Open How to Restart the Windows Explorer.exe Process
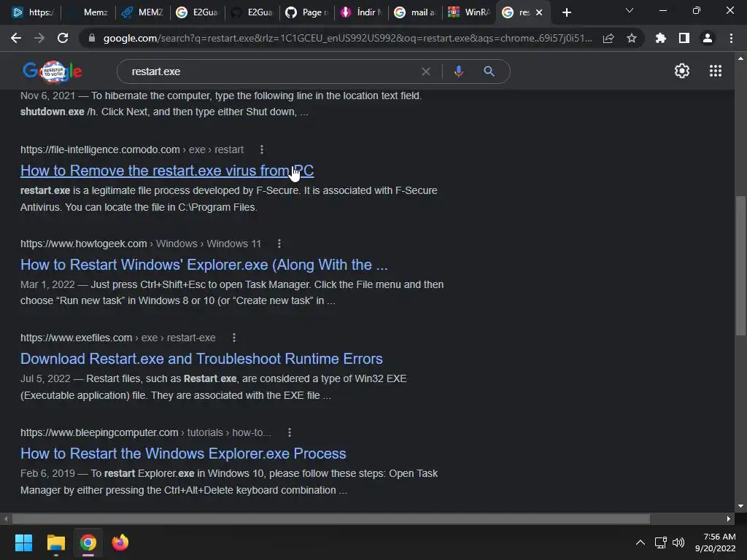This screenshot has width=747, height=560. [x=183, y=454]
